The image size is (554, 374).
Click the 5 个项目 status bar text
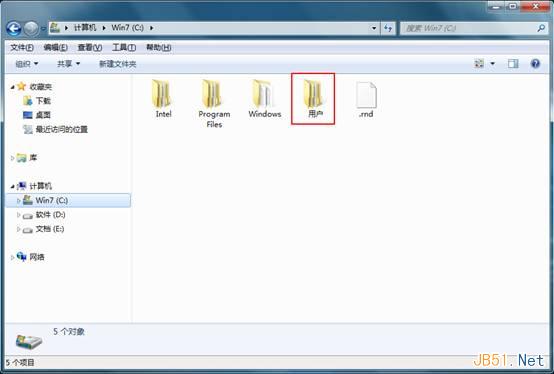click(x=20, y=362)
